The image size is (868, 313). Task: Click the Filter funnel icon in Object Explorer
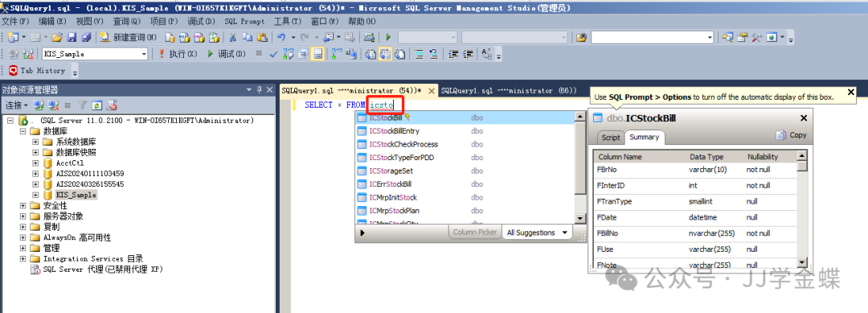pos(82,105)
